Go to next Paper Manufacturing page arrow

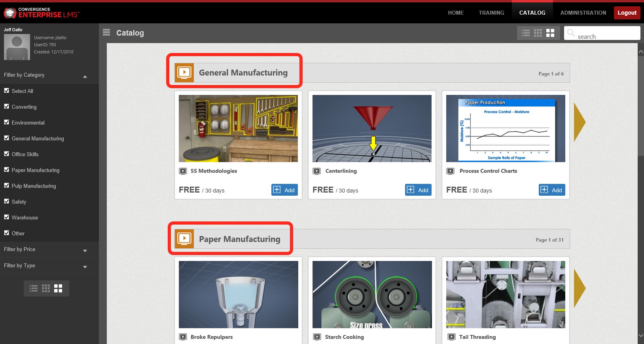tap(579, 288)
